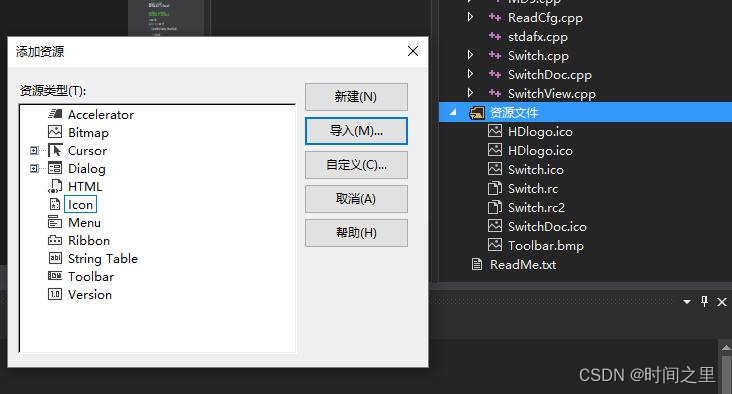Click the SwitchDoc.cpp source file icon
The image size is (732, 394).
pyautogui.click(x=495, y=74)
